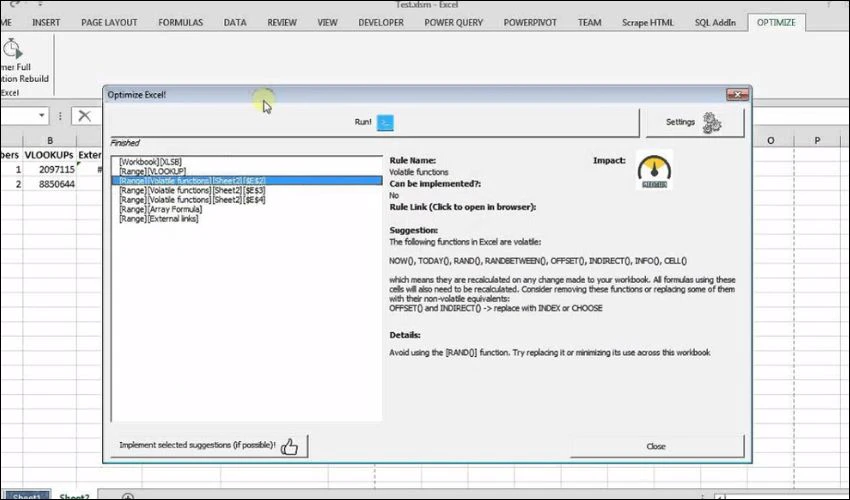Click Rule Link label to open browser
The height and width of the screenshot is (500, 850).
(463, 207)
